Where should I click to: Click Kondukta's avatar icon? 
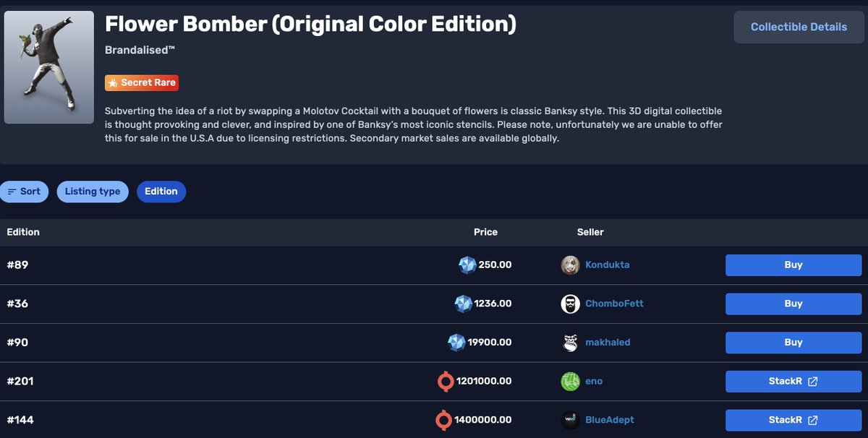coord(570,265)
